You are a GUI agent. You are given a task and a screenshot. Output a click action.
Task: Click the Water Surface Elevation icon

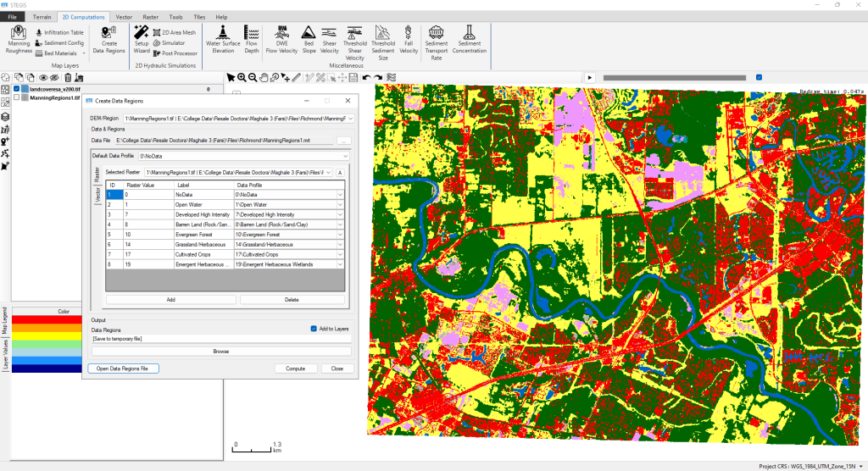pyautogui.click(x=223, y=39)
